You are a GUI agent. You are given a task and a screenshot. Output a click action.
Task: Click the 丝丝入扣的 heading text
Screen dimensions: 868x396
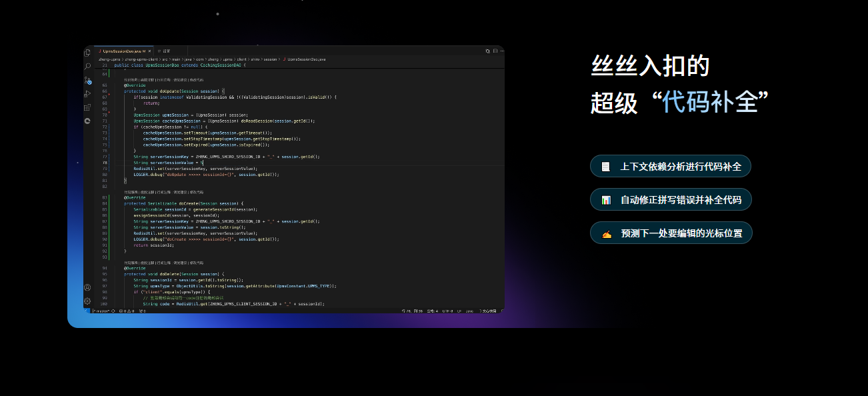pyautogui.click(x=650, y=66)
